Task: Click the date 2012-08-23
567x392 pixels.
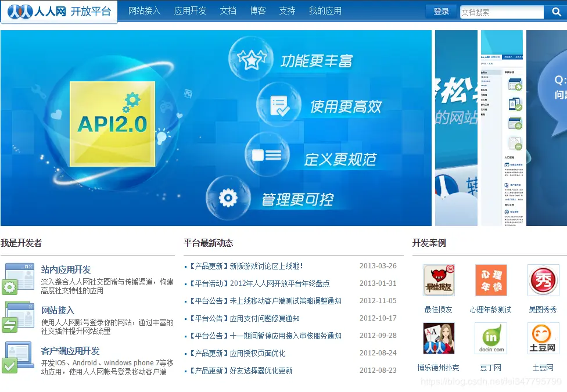Action: (x=378, y=371)
